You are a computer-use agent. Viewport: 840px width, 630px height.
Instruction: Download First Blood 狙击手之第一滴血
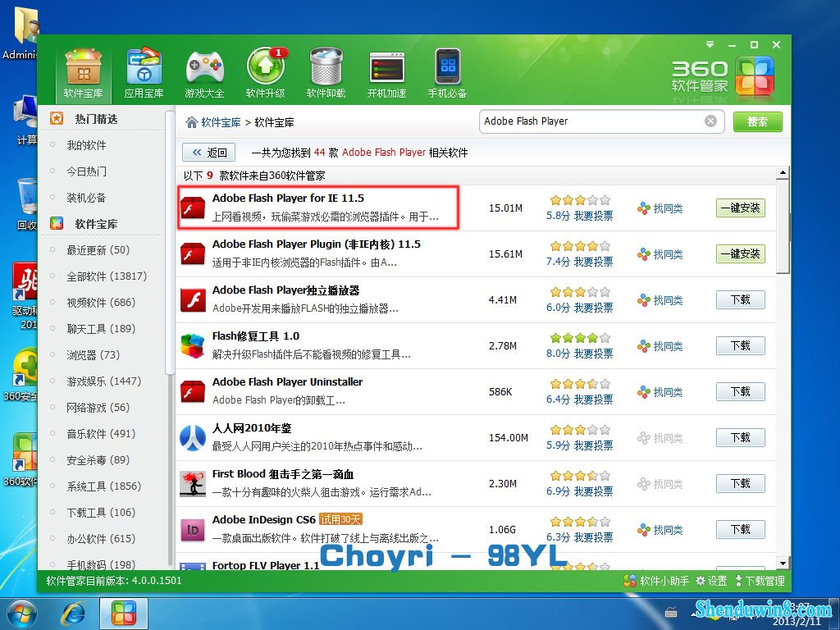[741, 484]
